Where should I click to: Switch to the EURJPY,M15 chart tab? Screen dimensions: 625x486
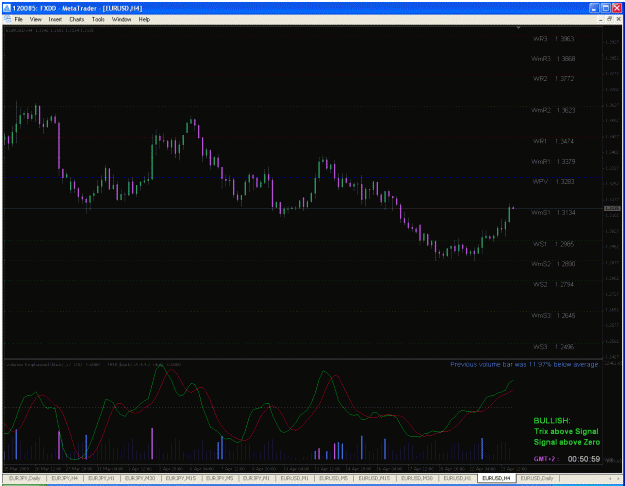pos(181,478)
